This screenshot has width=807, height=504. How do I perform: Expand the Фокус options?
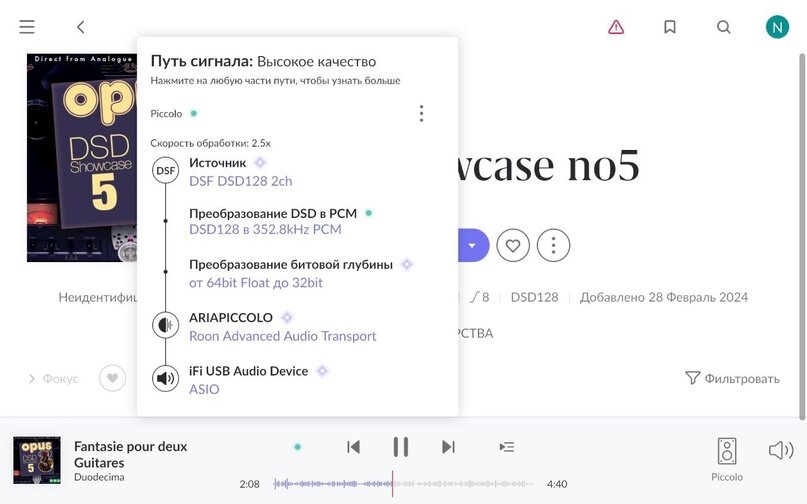coord(53,379)
